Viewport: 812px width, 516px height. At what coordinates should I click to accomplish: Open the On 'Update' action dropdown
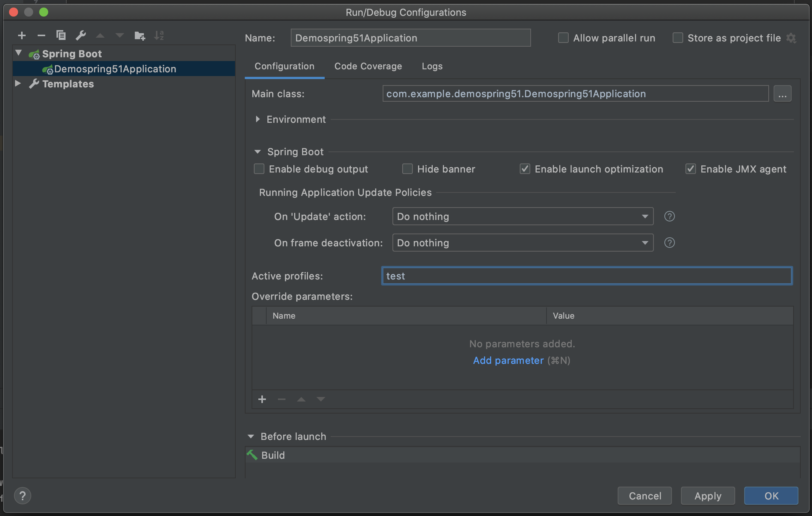[x=523, y=217]
